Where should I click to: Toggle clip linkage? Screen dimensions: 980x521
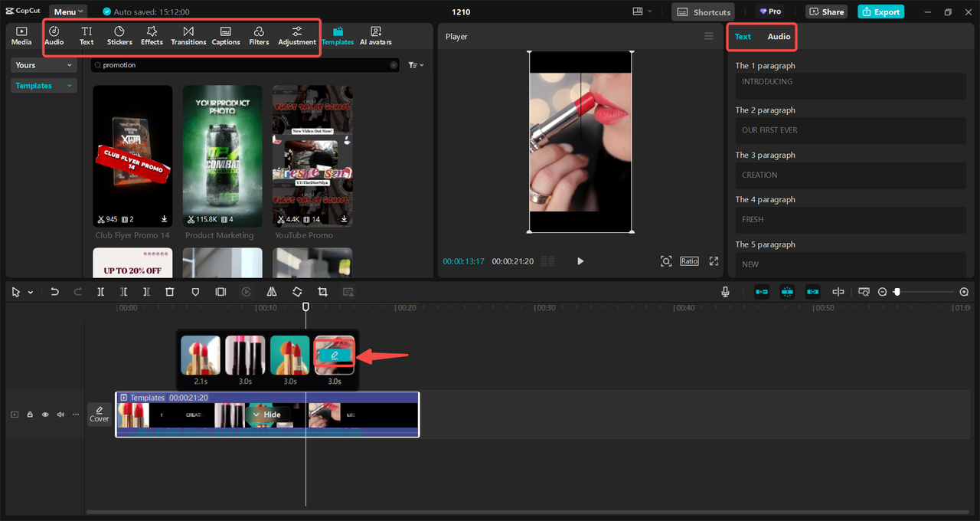812,292
